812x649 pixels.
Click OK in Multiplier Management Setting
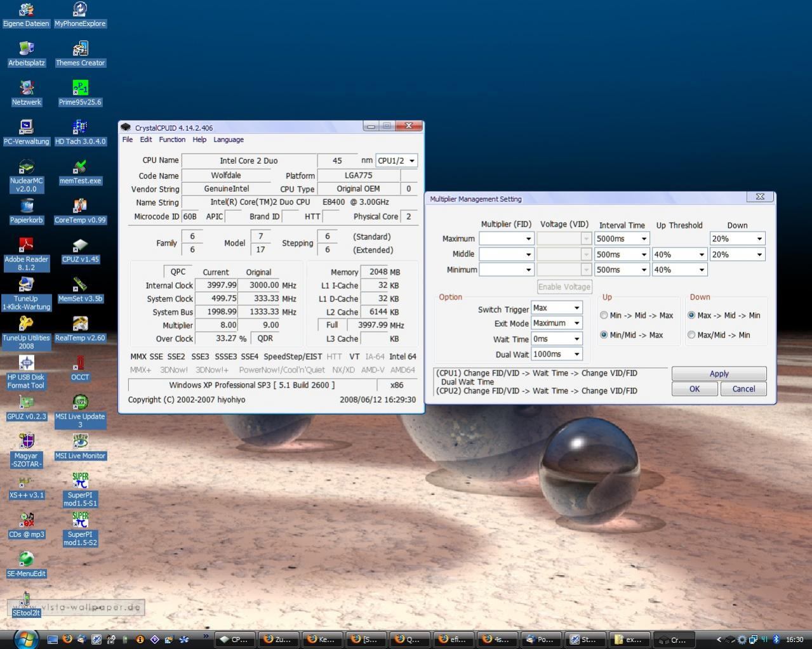[695, 389]
